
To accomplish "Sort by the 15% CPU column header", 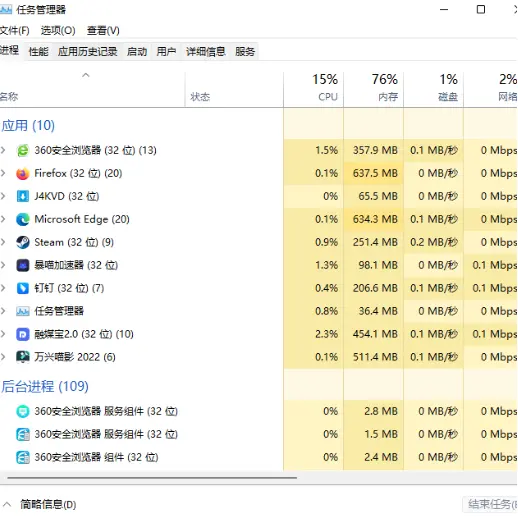I will click(x=313, y=90).
